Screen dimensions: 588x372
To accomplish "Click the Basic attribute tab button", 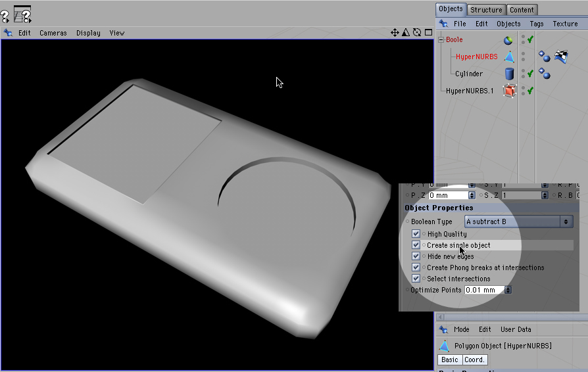I will click(x=450, y=360).
